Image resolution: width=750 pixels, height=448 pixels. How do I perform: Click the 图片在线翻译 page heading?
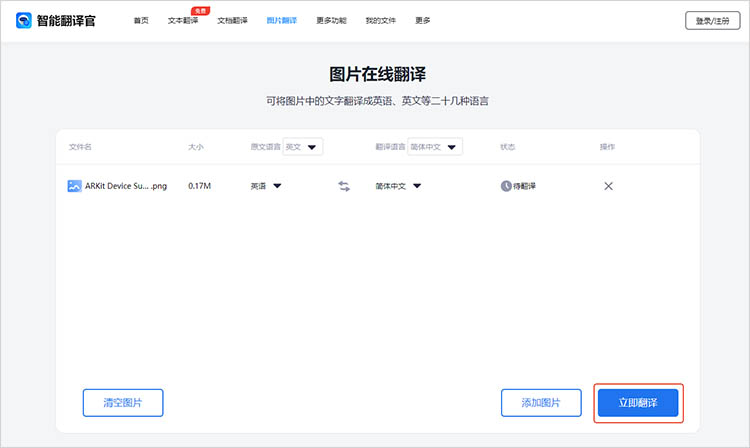click(x=377, y=74)
